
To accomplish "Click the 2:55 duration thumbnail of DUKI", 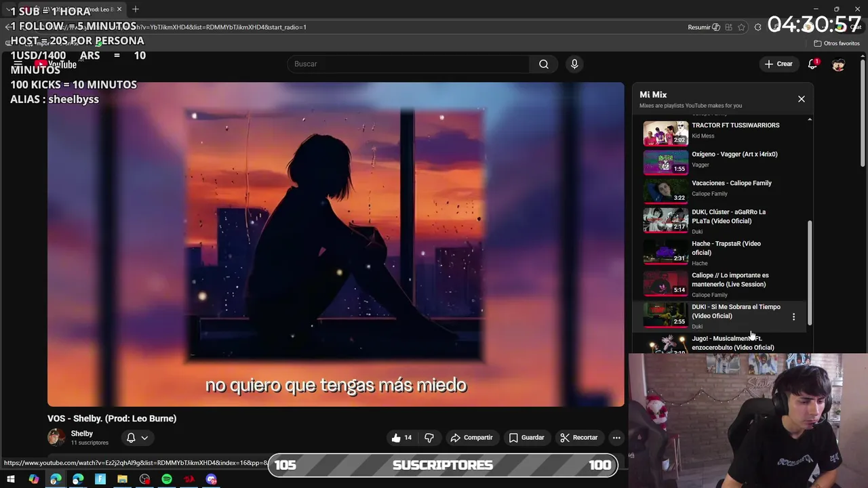I will [665, 315].
